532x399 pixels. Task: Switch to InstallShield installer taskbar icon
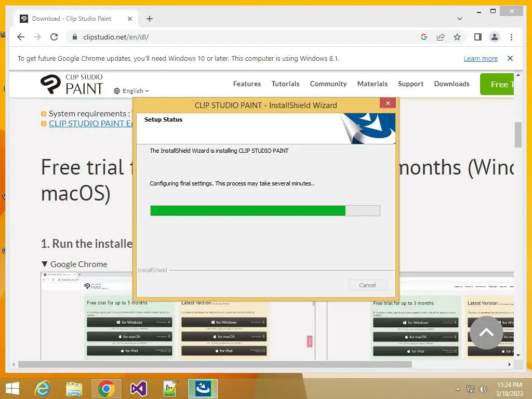pos(203,389)
